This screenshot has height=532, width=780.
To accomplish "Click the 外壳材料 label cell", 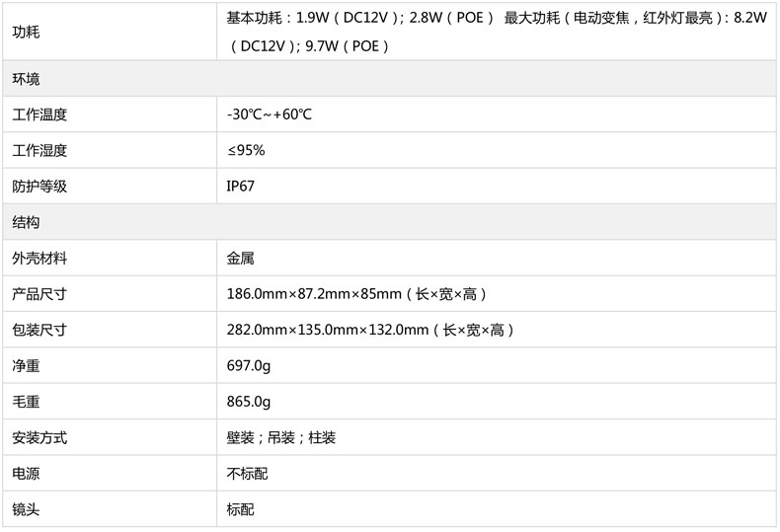I will coord(39,258).
